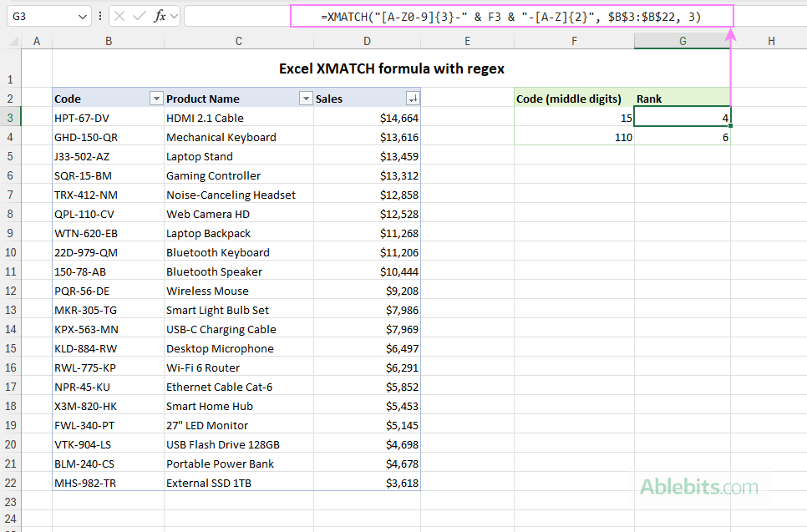Image resolution: width=807 pixels, height=532 pixels.
Task: Select column G by its header
Action: click(x=682, y=40)
